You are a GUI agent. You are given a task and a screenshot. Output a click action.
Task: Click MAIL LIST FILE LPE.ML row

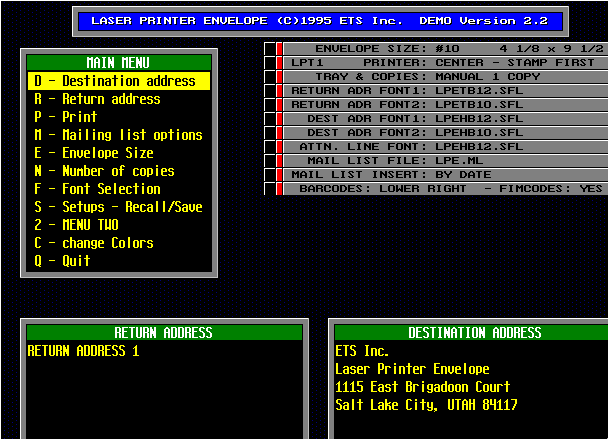(x=446, y=161)
